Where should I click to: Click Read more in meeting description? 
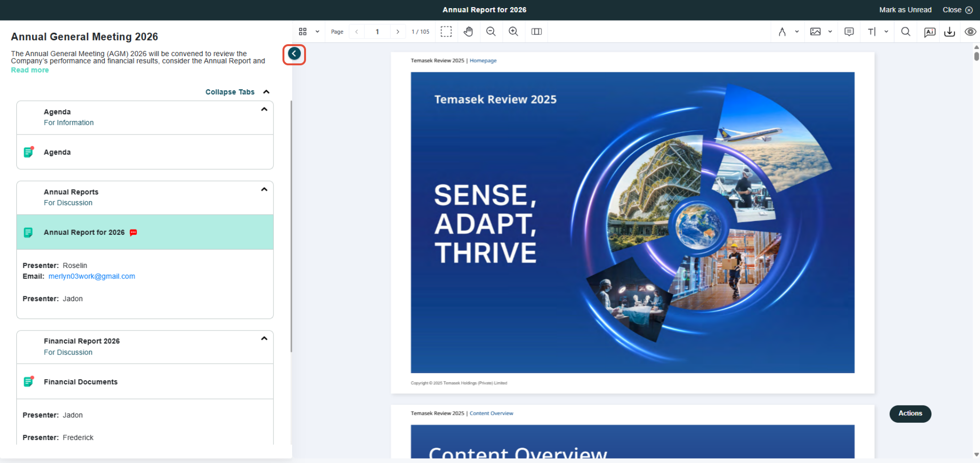point(30,70)
